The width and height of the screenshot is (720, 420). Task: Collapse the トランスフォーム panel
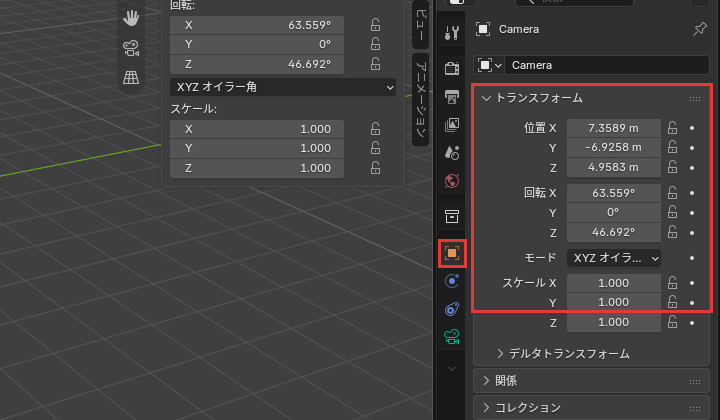pyautogui.click(x=486, y=98)
